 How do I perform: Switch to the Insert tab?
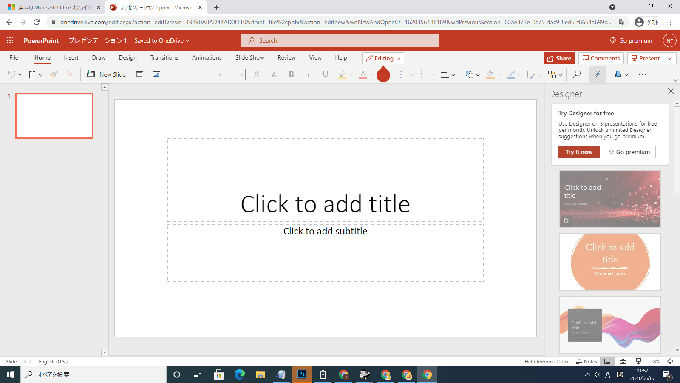tap(71, 58)
